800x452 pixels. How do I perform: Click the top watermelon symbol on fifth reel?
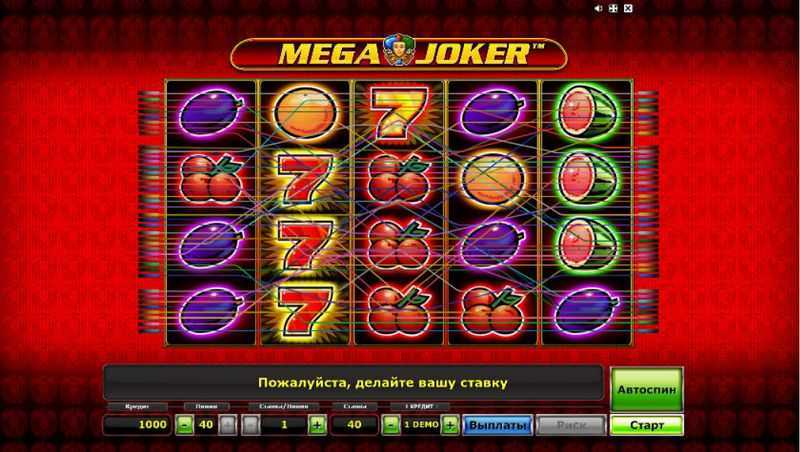click(x=587, y=112)
